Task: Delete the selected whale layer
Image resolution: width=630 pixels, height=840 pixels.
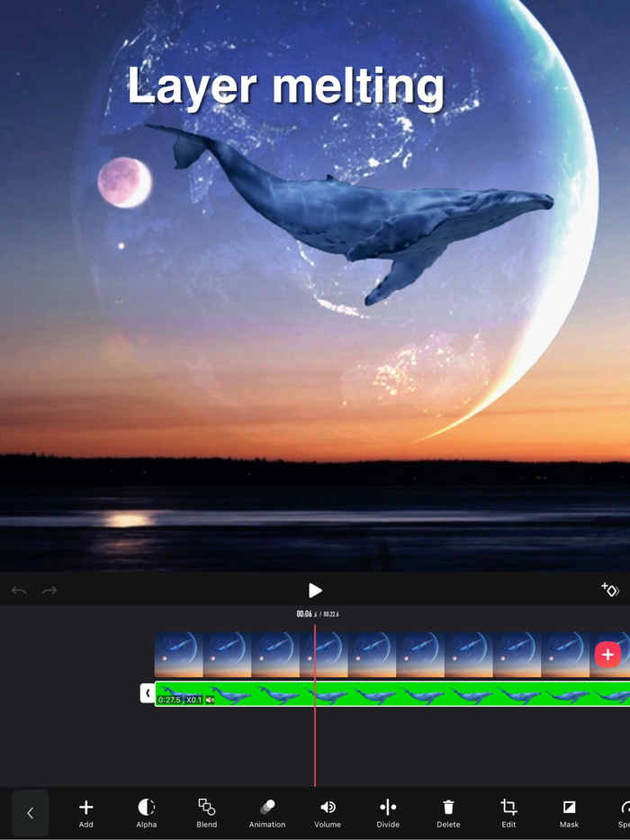Action: pos(448,813)
